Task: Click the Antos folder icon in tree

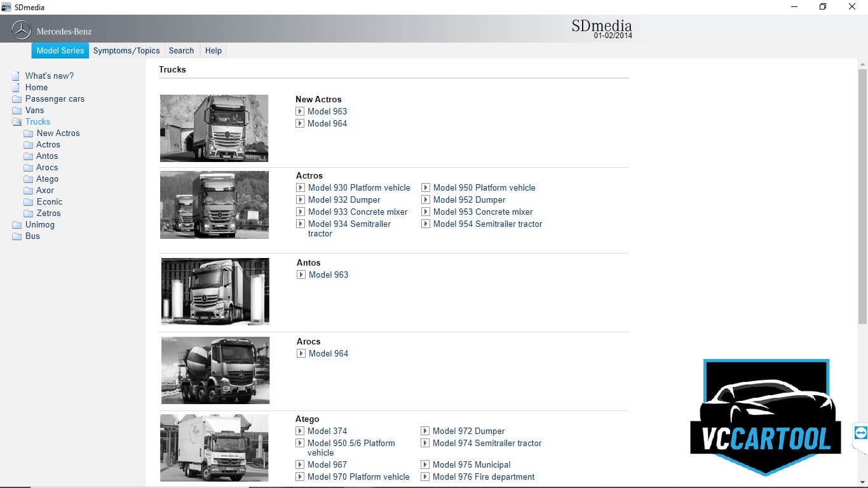Action: tap(28, 156)
